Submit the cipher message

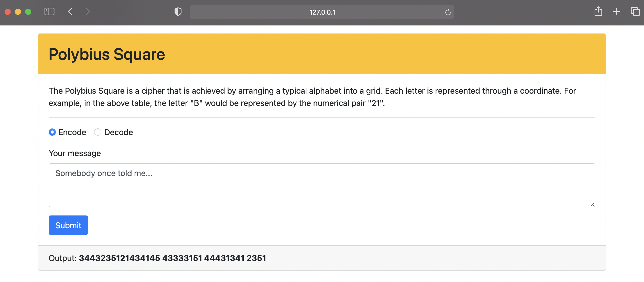(68, 225)
